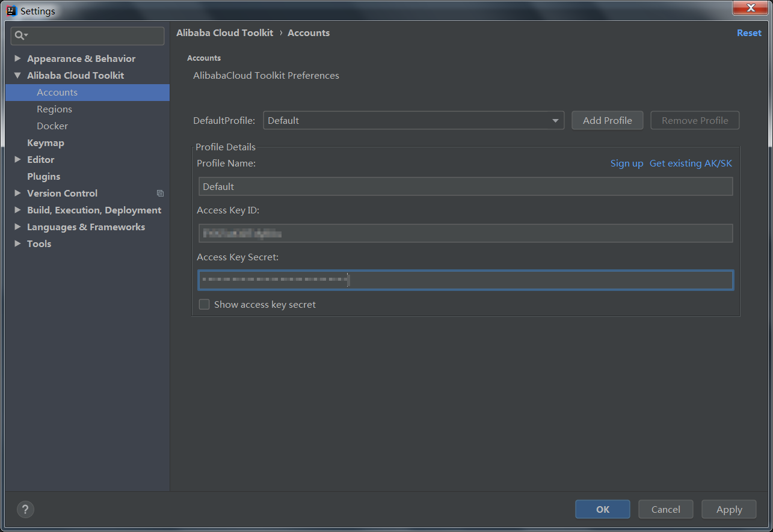The width and height of the screenshot is (773, 532).
Task: Click the Tools tree label
Action: click(x=39, y=244)
